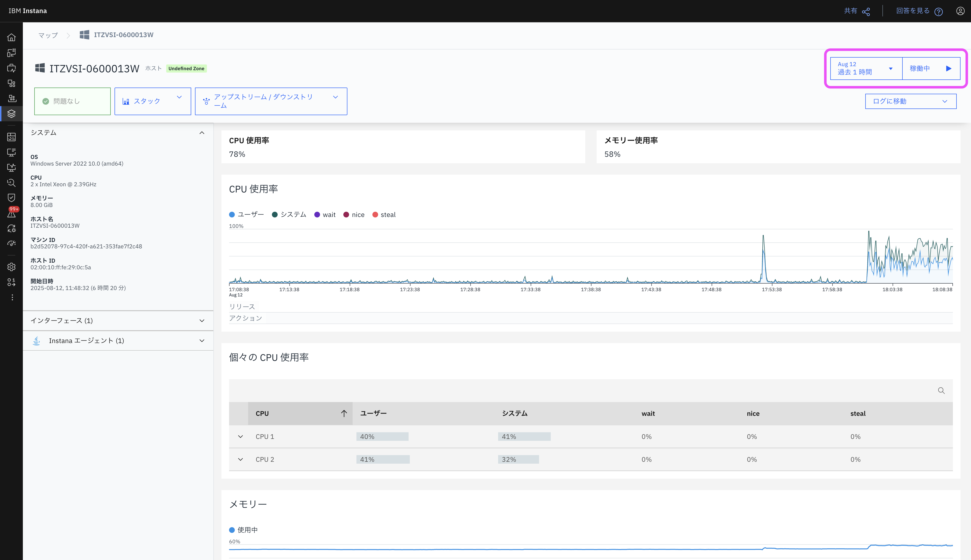
Task: Click the Home icon in sidebar
Action: pyautogui.click(x=11, y=37)
